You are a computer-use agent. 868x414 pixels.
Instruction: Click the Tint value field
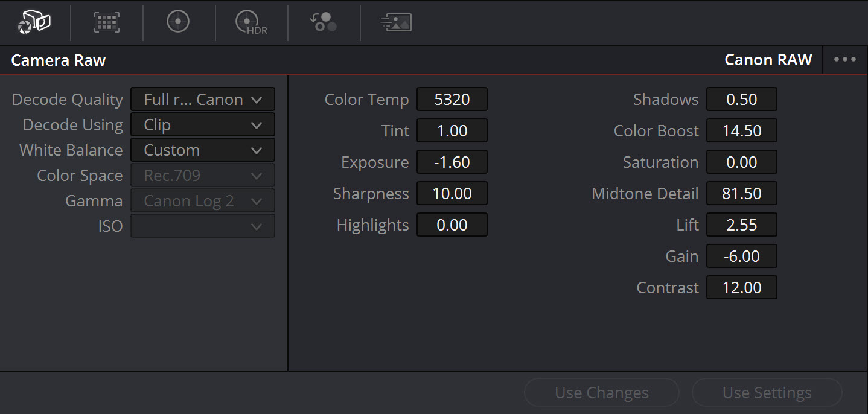[452, 130]
